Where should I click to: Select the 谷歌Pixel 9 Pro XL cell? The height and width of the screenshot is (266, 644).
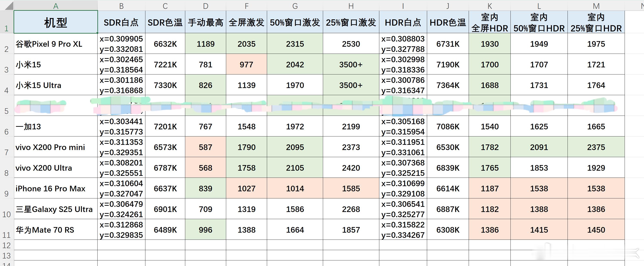pyautogui.click(x=56, y=44)
